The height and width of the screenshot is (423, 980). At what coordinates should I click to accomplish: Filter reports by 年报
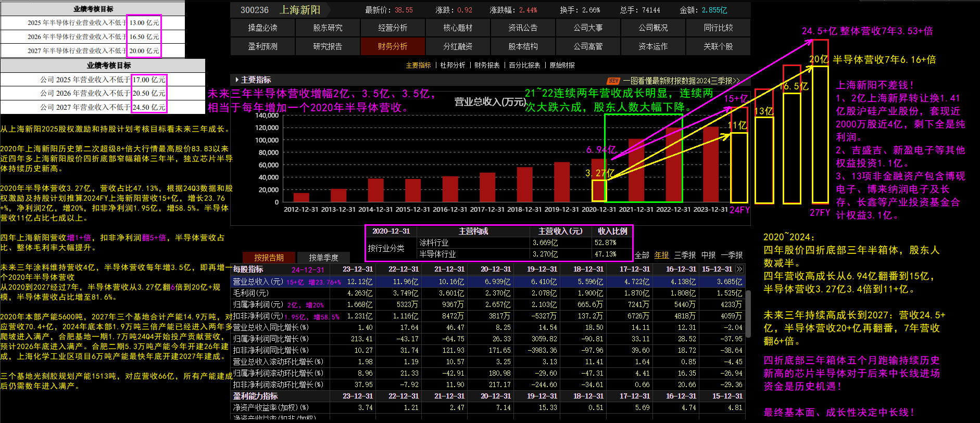(x=661, y=255)
